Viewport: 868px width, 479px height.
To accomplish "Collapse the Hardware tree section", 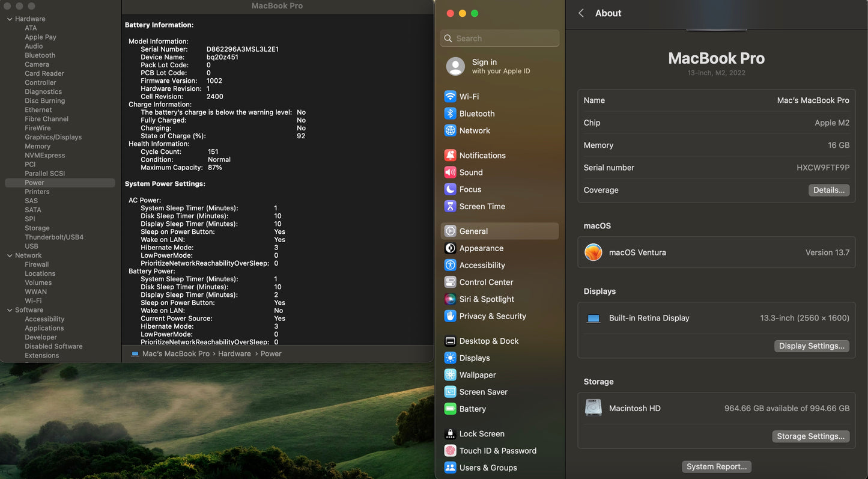I will pos(10,19).
